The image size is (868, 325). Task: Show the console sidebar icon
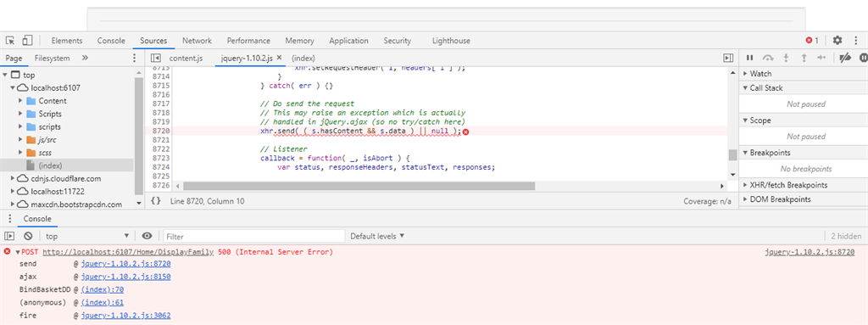(9, 236)
